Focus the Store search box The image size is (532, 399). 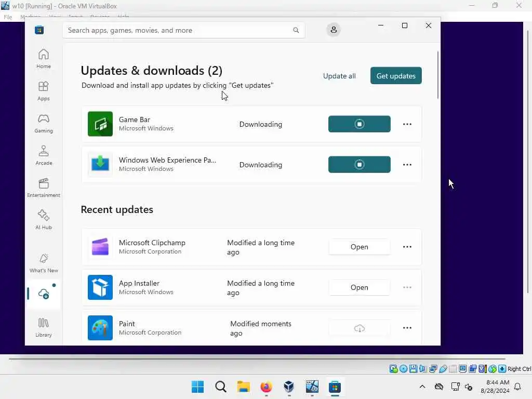click(183, 30)
